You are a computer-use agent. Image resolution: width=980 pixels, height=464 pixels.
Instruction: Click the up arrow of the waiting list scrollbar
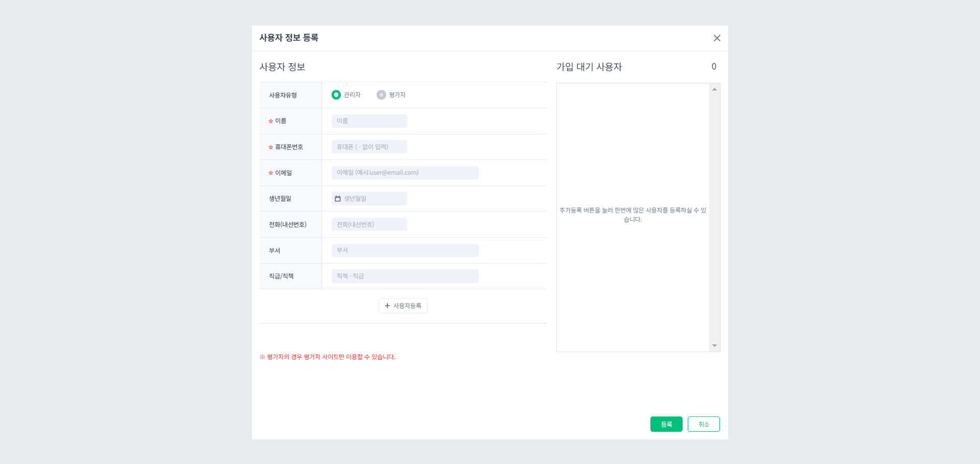pyautogui.click(x=714, y=88)
